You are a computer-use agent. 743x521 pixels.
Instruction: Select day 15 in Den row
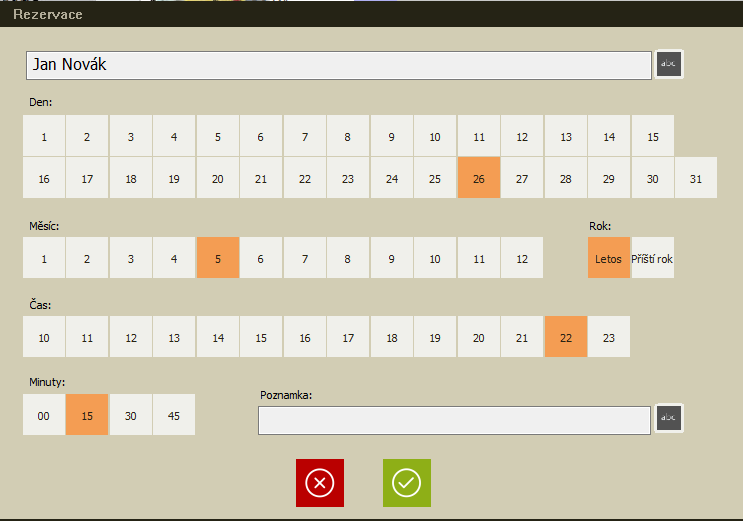(652, 137)
